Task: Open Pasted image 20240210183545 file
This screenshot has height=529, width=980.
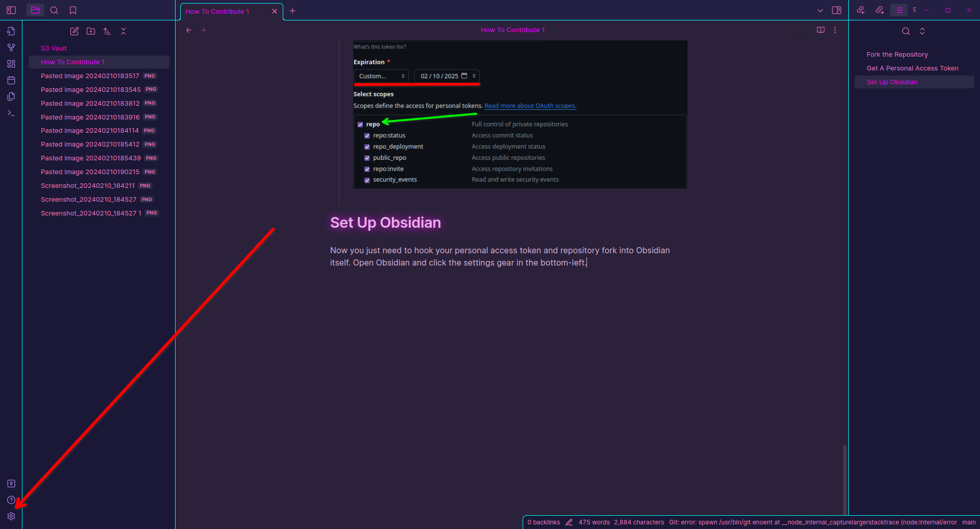Action: pyautogui.click(x=99, y=90)
